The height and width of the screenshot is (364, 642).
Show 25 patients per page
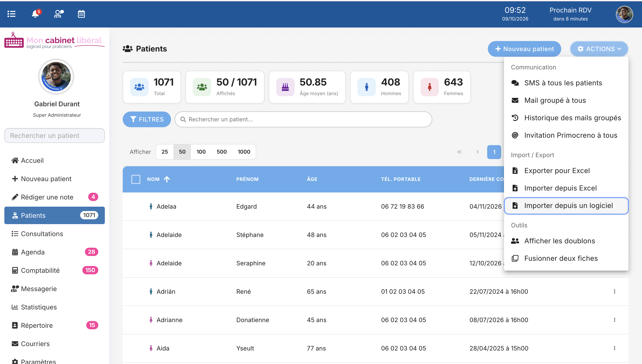pos(165,152)
